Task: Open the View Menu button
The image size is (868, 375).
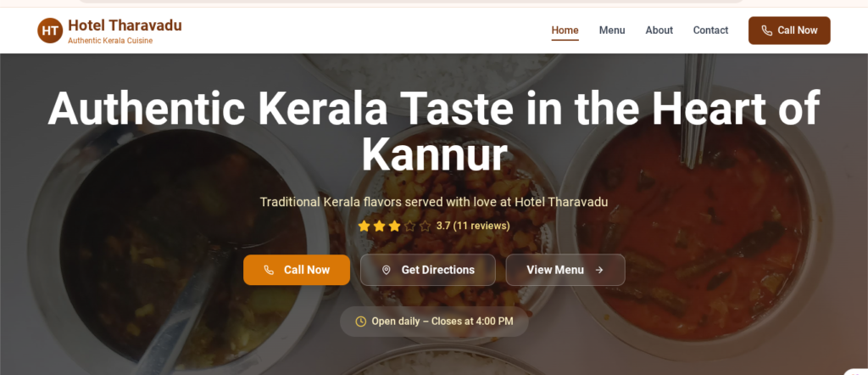Action: pyautogui.click(x=565, y=270)
